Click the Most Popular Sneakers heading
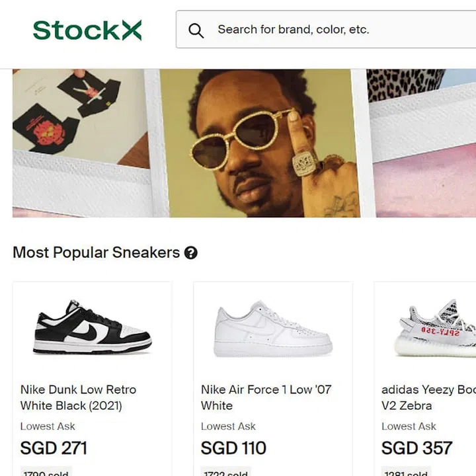Viewport: 476px width, 476px height. 97,253
